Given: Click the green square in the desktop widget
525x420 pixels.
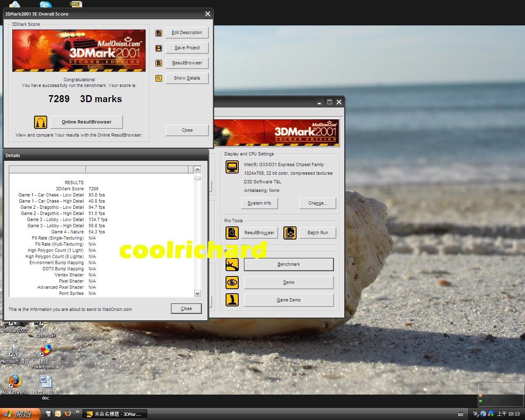Looking at the screenshot, I should click(481, 401).
